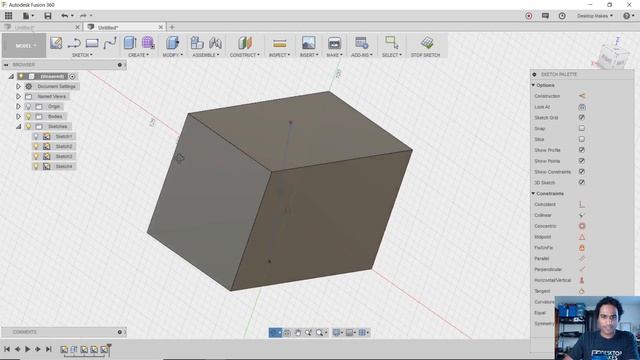Play the design timeline
The width and height of the screenshot is (640, 360).
[28, 349]
